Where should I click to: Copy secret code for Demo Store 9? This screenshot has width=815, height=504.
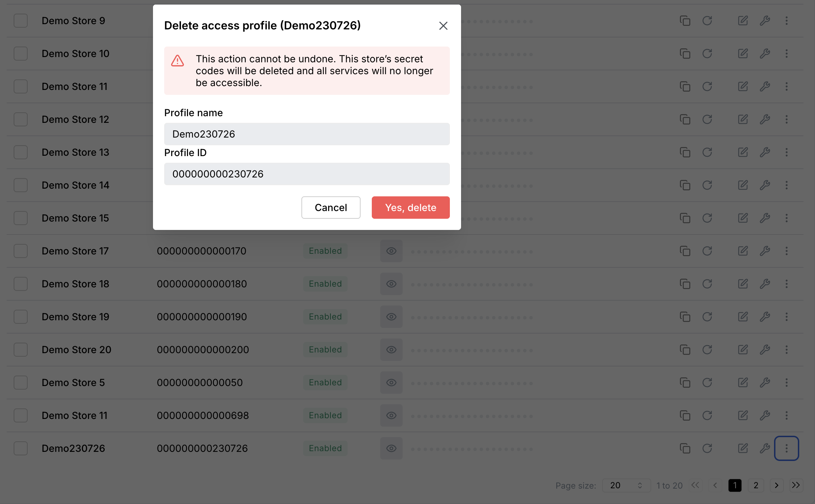[685, 21]
